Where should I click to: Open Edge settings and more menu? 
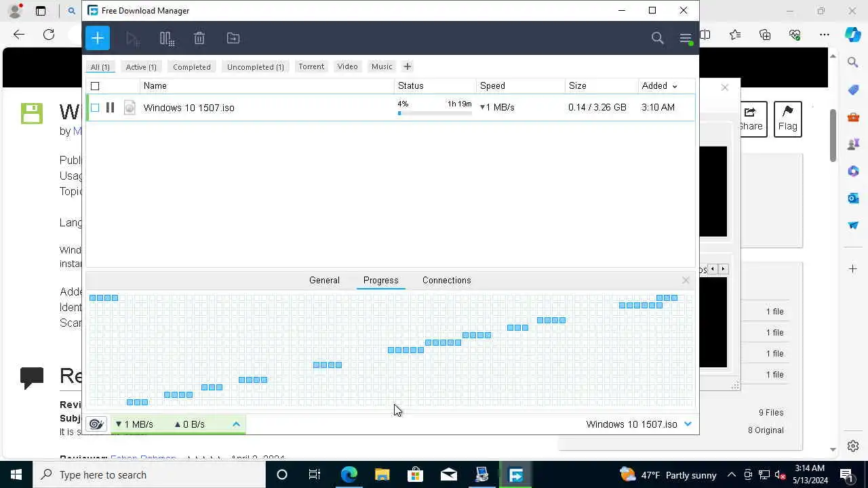click(825, 35)
